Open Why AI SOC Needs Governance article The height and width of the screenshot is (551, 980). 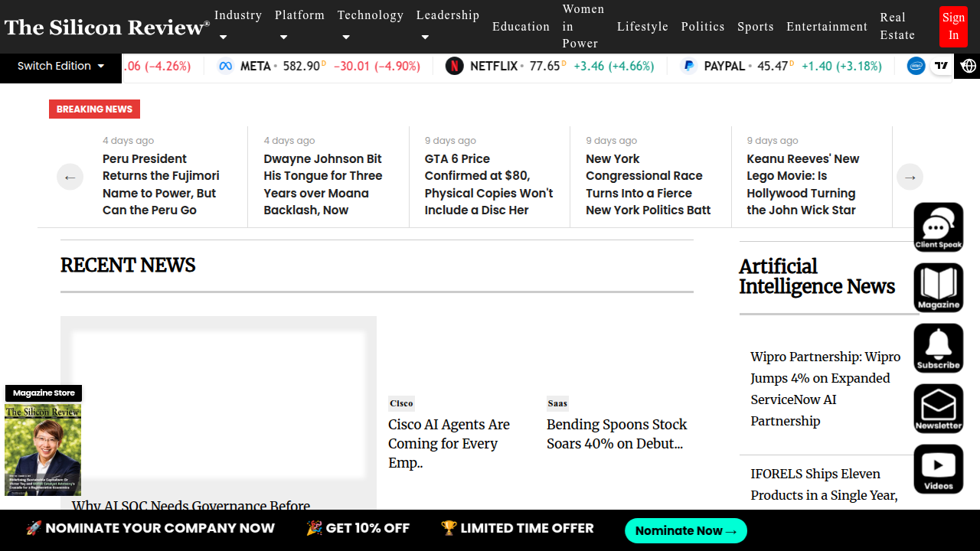191,505
